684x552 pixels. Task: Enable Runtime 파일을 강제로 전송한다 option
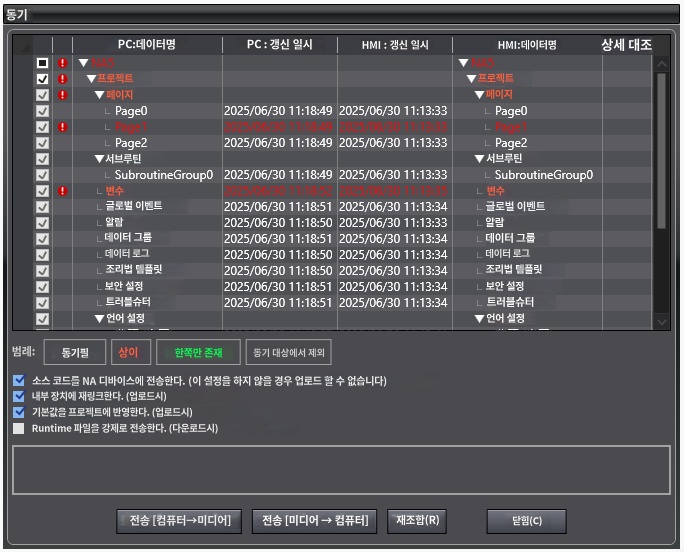coord(19,428)
